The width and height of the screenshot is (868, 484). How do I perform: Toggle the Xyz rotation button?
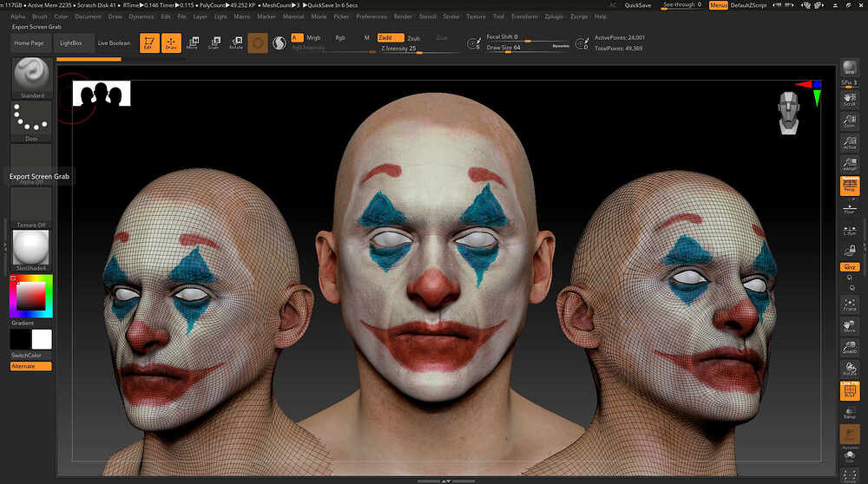849,266
